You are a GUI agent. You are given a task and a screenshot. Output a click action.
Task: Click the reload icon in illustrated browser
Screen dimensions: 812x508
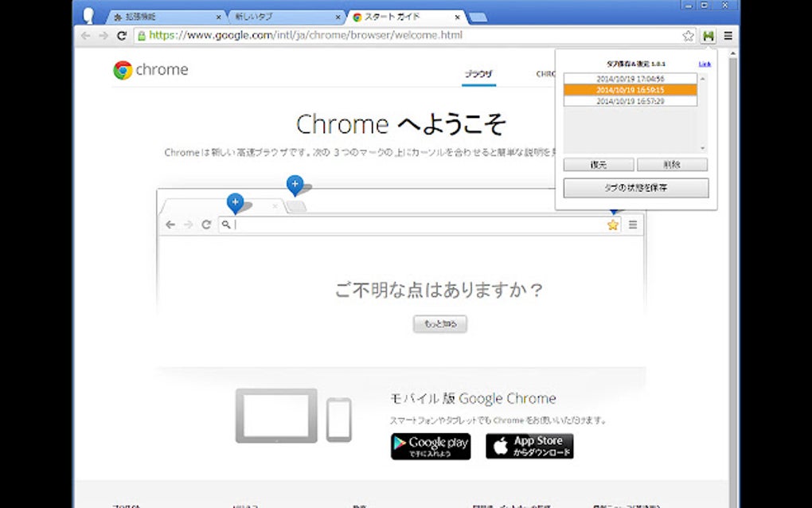tap(206, 225)
